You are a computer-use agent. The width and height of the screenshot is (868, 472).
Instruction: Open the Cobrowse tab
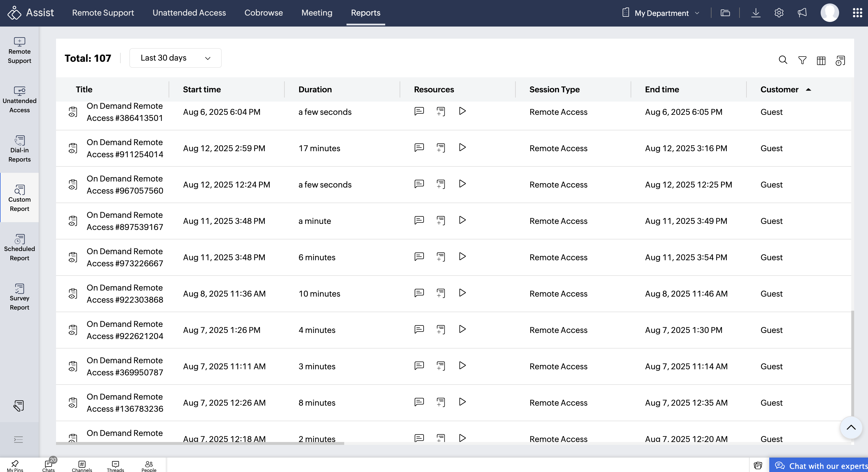pyautogui.click(x=264, y=13)
